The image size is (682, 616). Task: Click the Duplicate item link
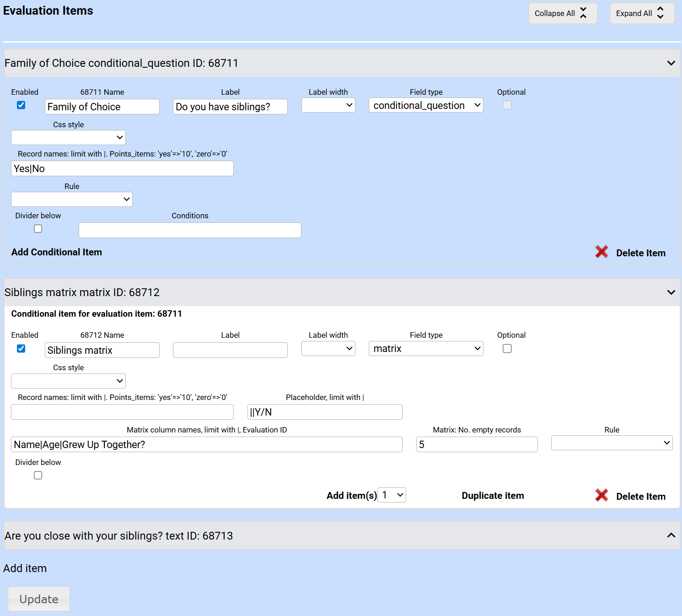pos(493,496)
